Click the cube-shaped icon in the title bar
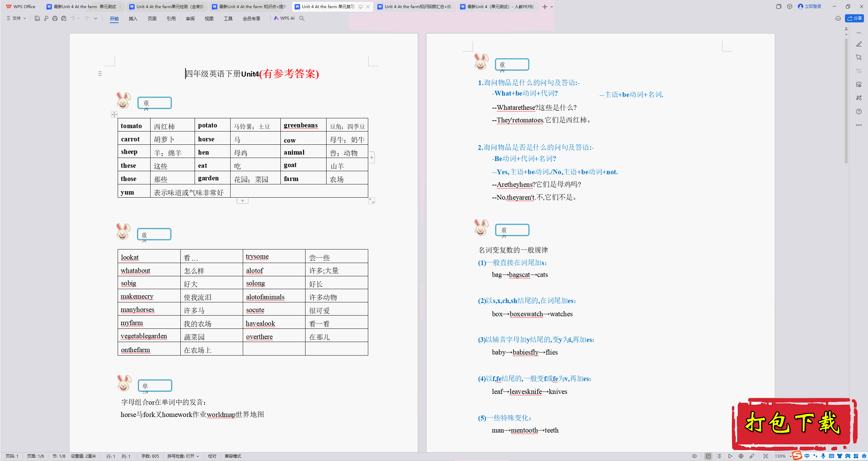868x461 pixels. coord(790,6)
